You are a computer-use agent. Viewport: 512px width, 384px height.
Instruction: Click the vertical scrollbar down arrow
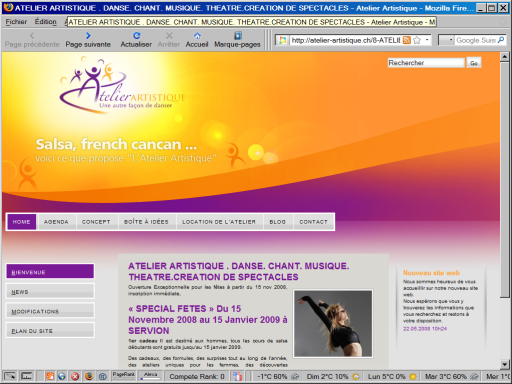click(x=505, y=364)
